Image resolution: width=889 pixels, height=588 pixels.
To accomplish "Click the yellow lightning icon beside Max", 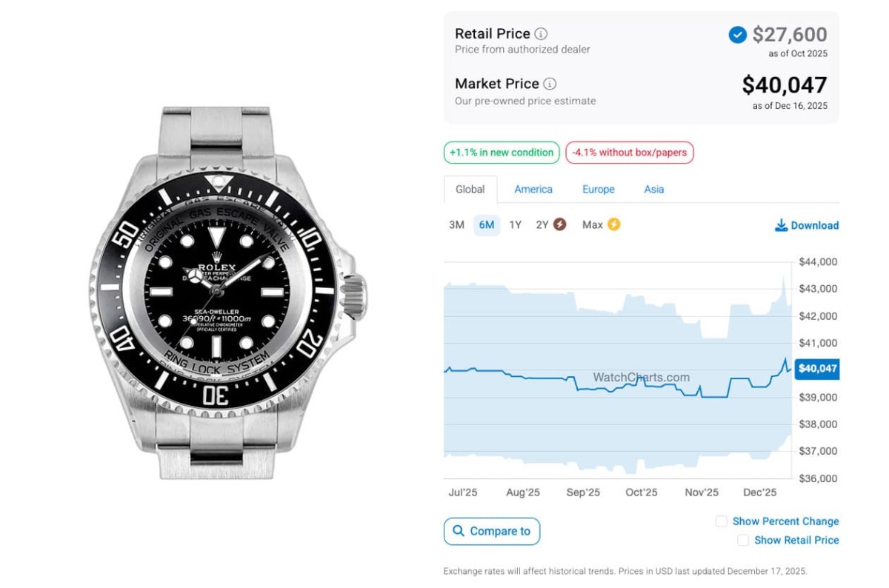I will coord(613,224).
